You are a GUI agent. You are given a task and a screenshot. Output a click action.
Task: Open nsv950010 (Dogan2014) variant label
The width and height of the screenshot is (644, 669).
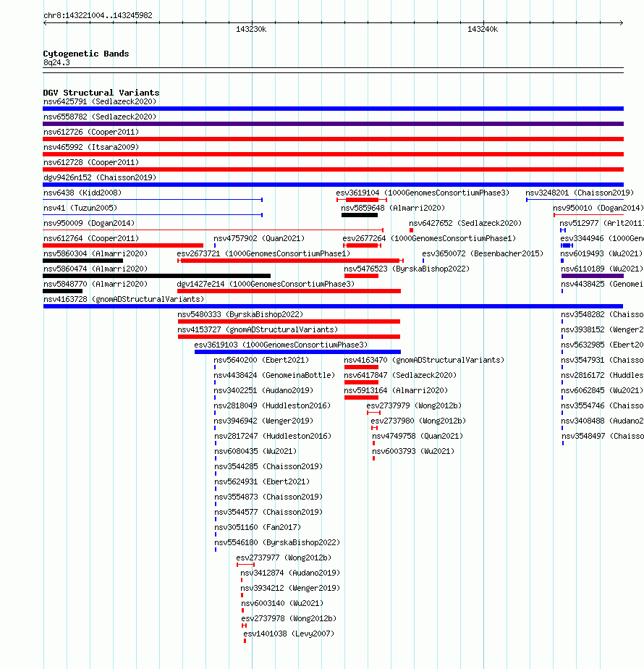click(598, 208)
